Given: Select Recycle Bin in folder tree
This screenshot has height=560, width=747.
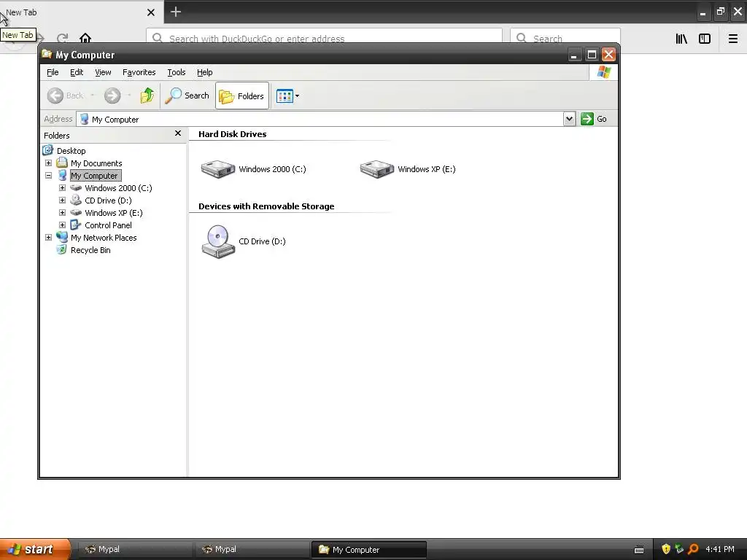Looking at the screenshot, I should point(90,250).
